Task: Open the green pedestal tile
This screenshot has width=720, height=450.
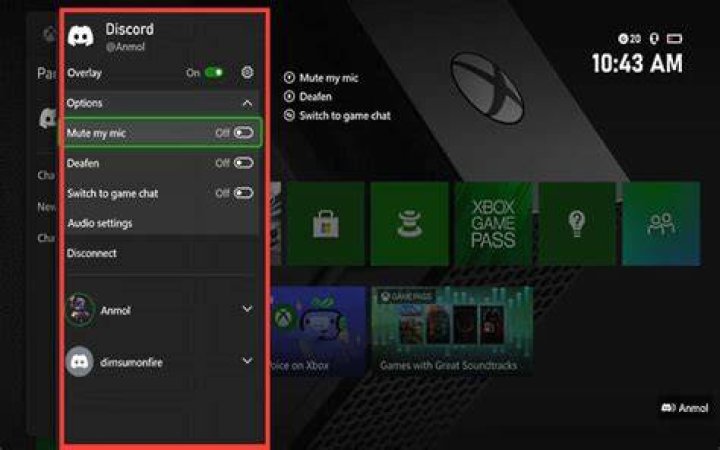Action: tap(409, 224)
